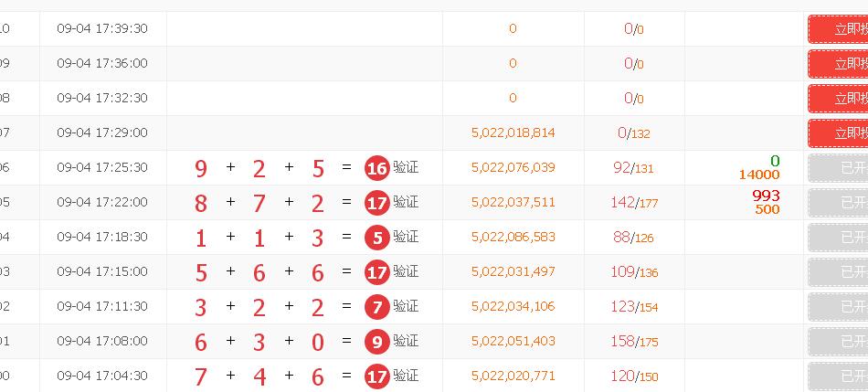The height and width of the screenshot is (392, 868).
Task: Open the 验证 link for the 17:25:30 draw
Action: (x=406, y=168)
